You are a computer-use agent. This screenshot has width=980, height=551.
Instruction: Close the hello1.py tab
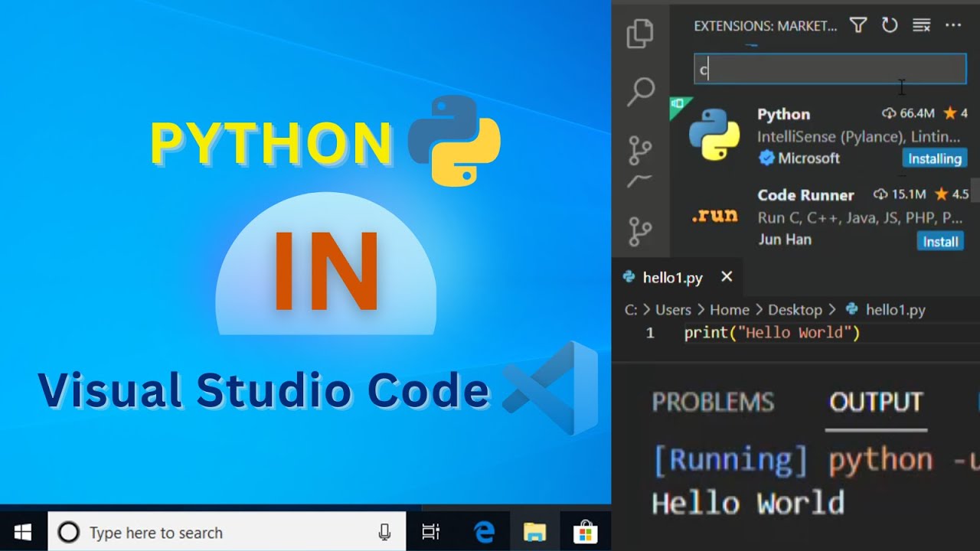coord(727,277)
